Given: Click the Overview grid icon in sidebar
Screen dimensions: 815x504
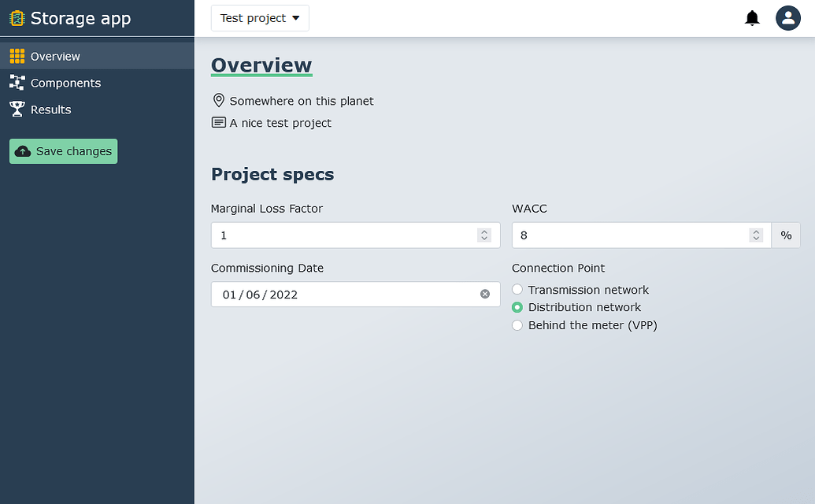Looking at the screenshot, I should coord(17,56).
